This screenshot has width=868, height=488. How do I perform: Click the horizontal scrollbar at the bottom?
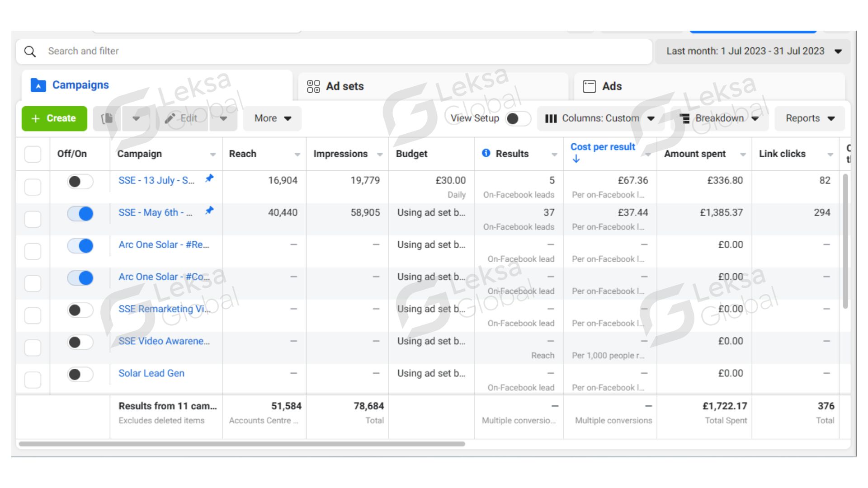pos(242,444)
